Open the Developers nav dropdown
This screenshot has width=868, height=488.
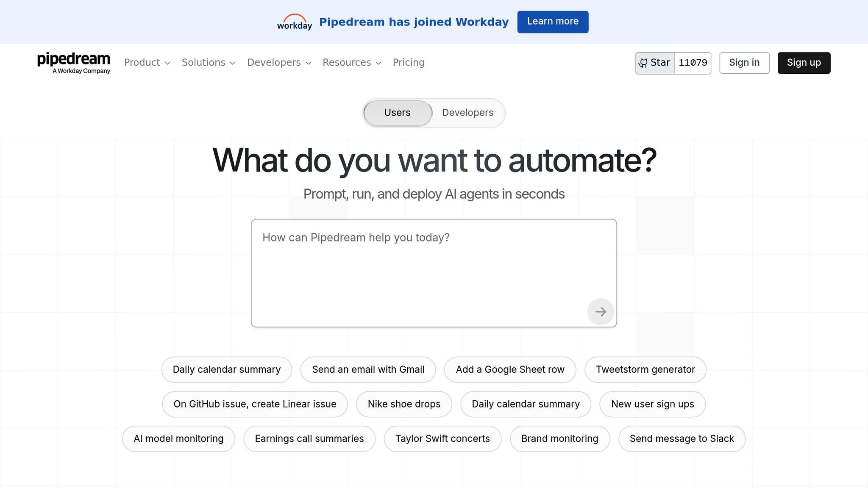pyautogui.click(x=279, y=63)
